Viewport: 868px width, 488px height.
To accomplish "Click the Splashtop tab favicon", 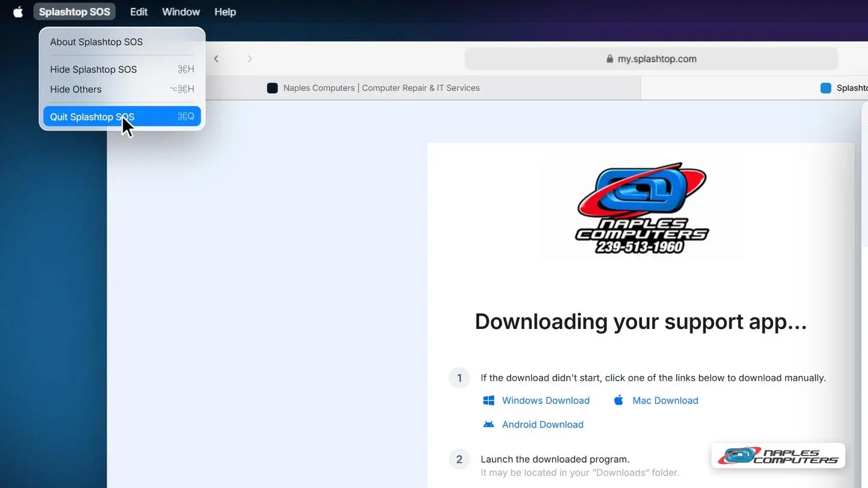I will click(826, 88).
